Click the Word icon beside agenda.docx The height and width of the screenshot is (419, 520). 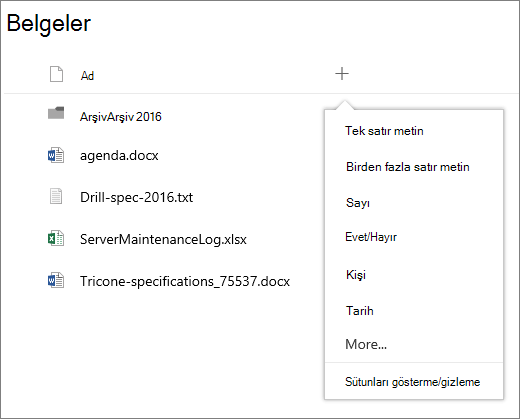(56, 155)
